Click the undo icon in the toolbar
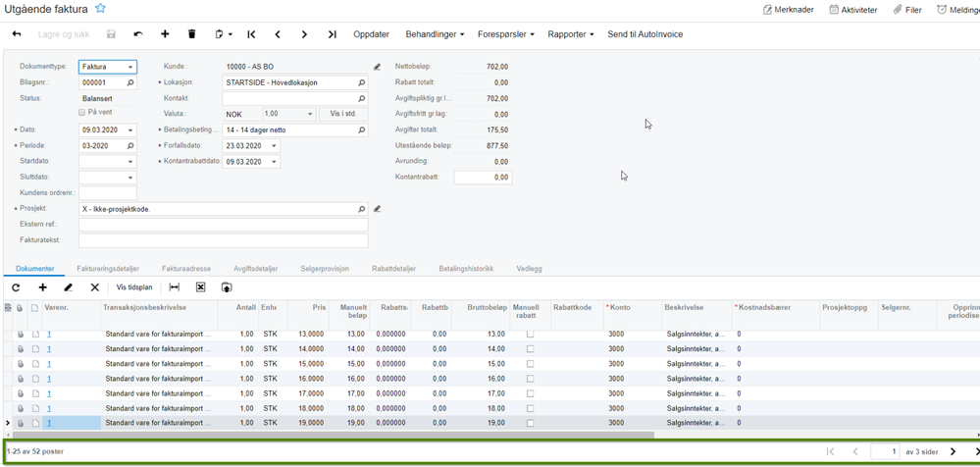980x467 pixels. [137, 34]
